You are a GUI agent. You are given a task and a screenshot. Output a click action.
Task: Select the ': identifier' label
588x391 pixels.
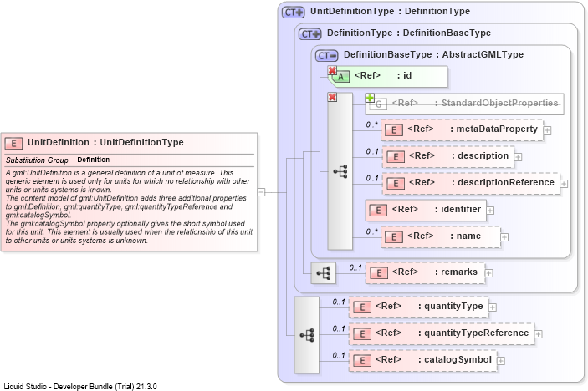point(458,210)
